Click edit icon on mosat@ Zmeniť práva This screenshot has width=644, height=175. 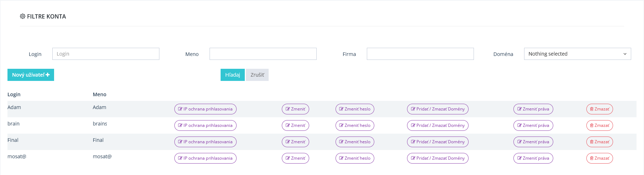[519, 158]
